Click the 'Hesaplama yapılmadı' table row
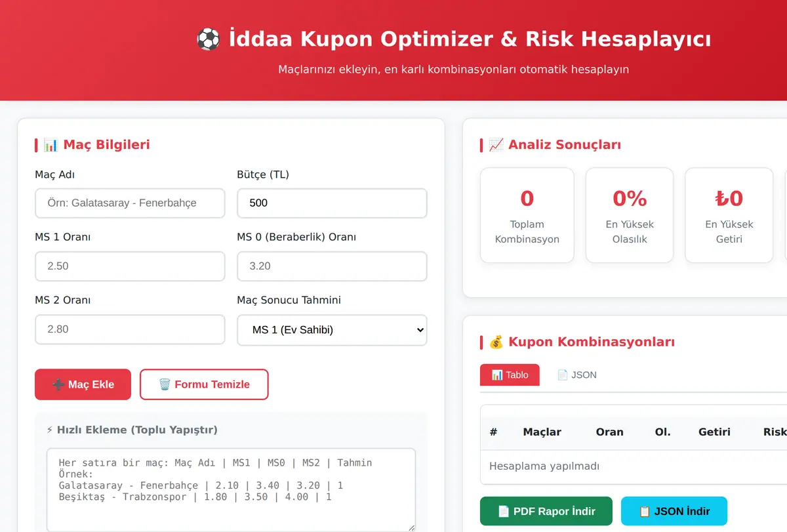Viewport: 787px width, 532px height. coord(634,466)
